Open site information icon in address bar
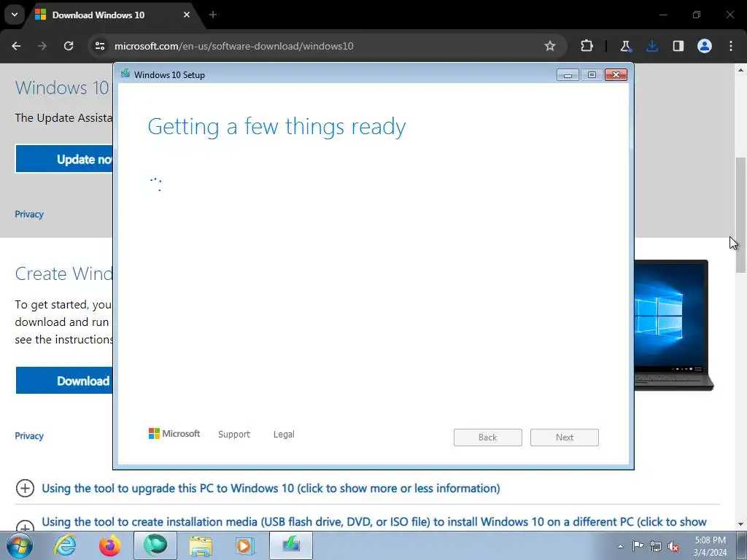This screenshot has width=747, height=560. pos(100,46)
